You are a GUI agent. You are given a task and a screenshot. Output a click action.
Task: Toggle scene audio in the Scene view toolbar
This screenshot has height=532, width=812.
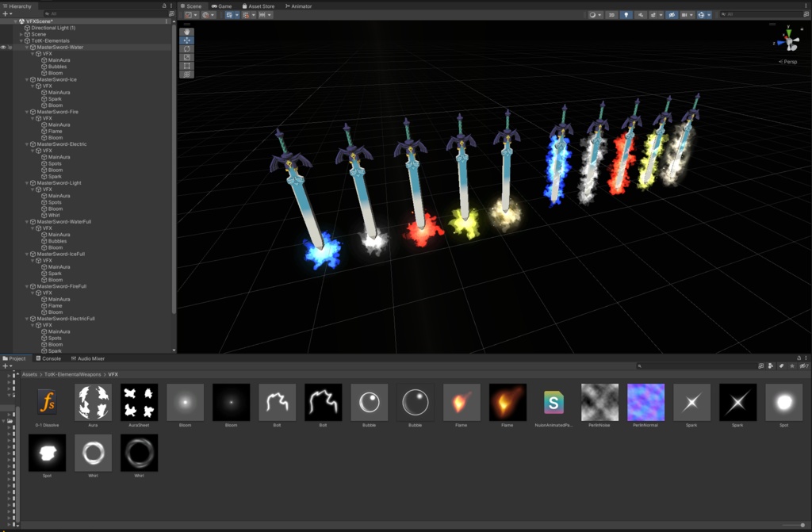point(641,14)
